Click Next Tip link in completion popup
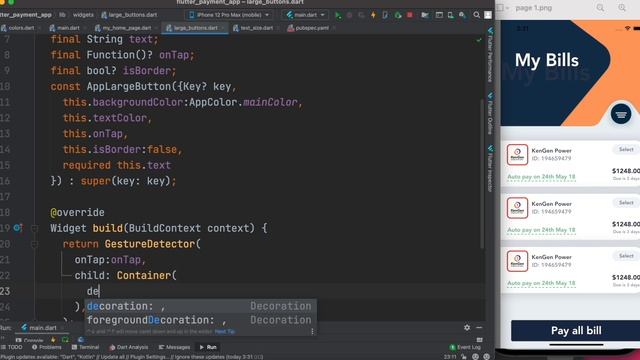The image size is (640, 360). pos(224,331)
